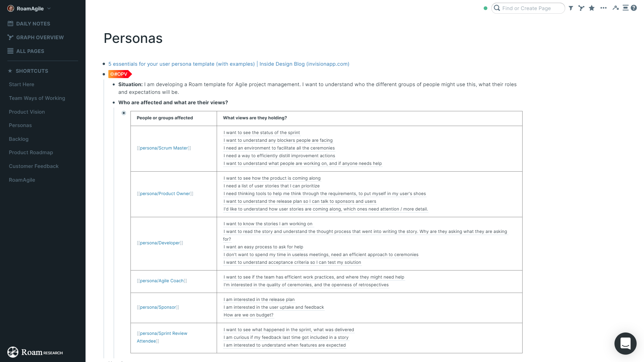The width and height of the screenshot is (644, 362).
Task: Click the green sync status indicator
Action: pyautogui.click(x=485, y=8)
